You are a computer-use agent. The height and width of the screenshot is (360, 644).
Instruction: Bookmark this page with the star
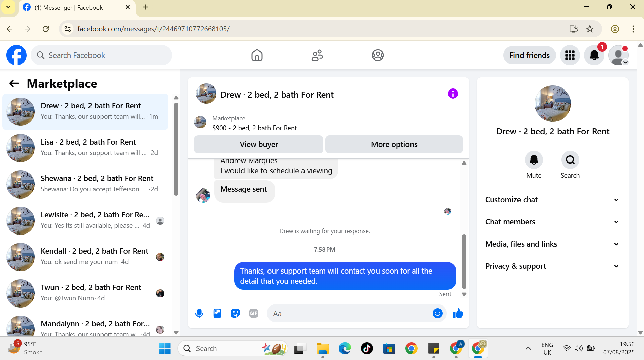pos(590,29)
